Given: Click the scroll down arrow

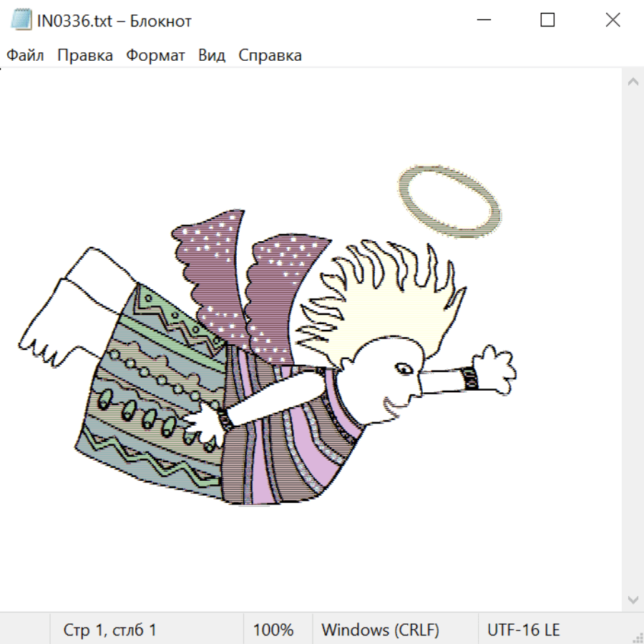Looking at the screenshot, I should pyautogui.click(x=633, y=599).
